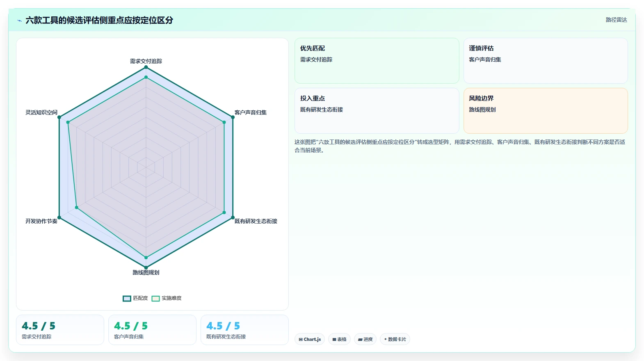
Task: Click the description paragraph starting 这张图把
Action: (460, 146)
